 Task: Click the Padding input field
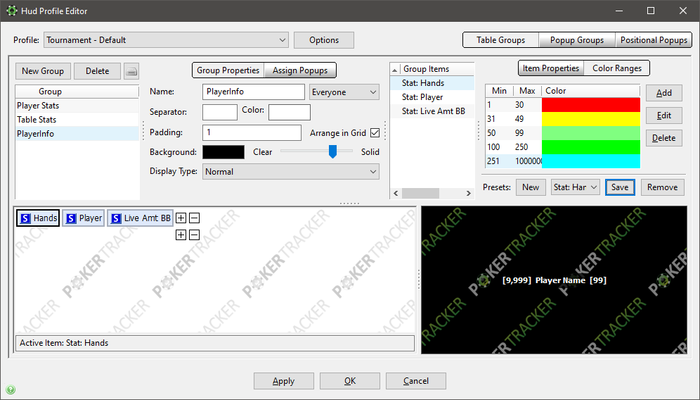[x=252, y=133]
